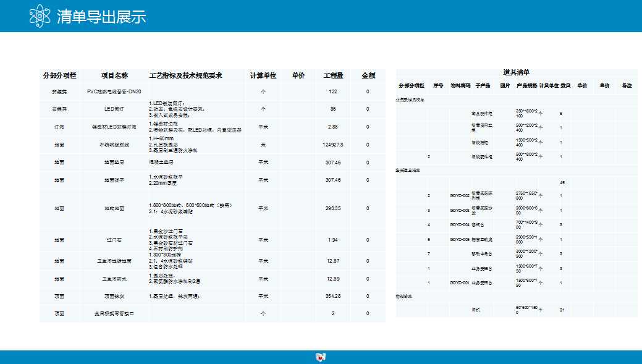This screenshot has width=642, height=364.
Task: Select the 工程量 column header
Action: 333,75
